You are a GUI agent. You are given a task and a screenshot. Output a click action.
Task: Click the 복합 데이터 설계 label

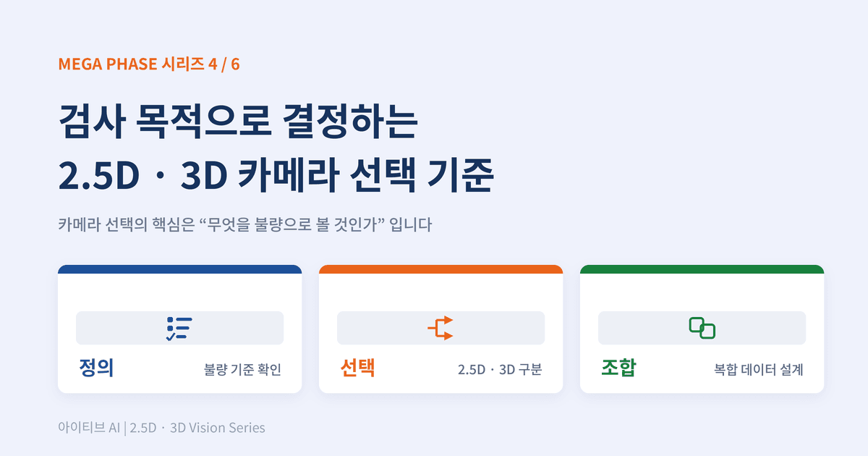759,370
